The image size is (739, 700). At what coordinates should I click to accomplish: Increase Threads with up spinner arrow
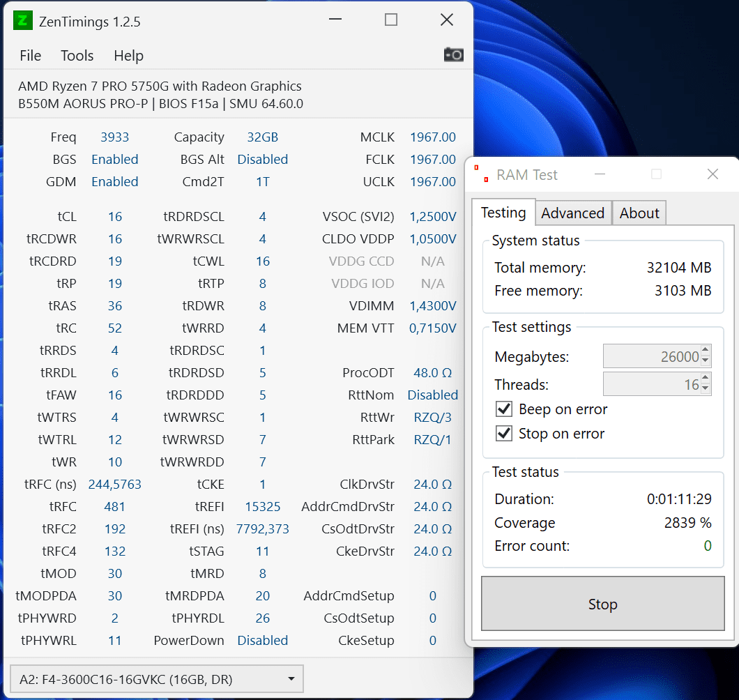tap(705, 378)
